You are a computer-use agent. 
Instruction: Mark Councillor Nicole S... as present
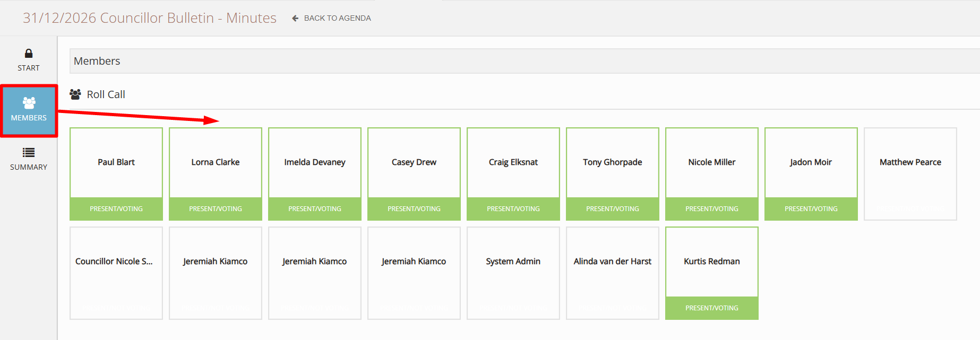(x=116, y=273)
